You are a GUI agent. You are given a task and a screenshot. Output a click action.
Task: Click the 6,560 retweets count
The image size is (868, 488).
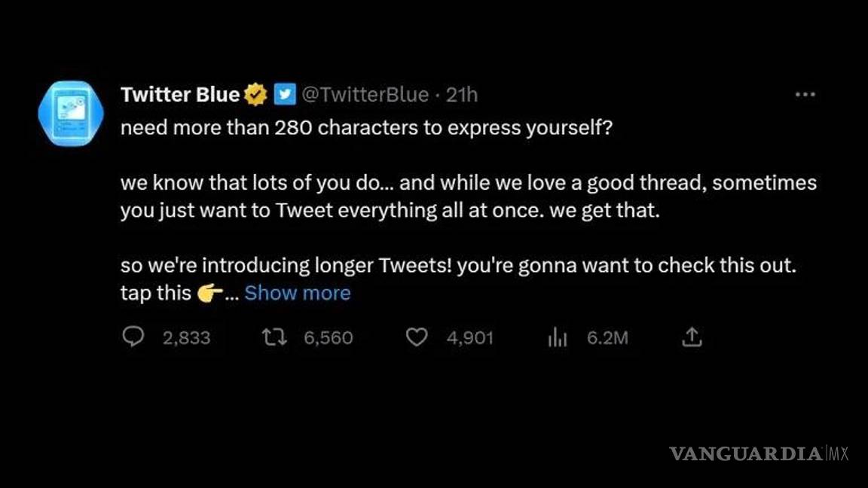tap(329, 338)
